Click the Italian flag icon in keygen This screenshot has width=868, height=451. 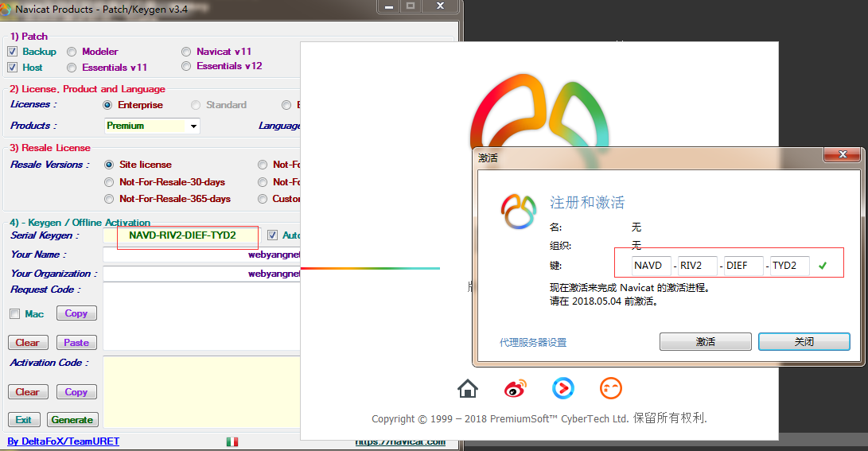pos(232,441)
